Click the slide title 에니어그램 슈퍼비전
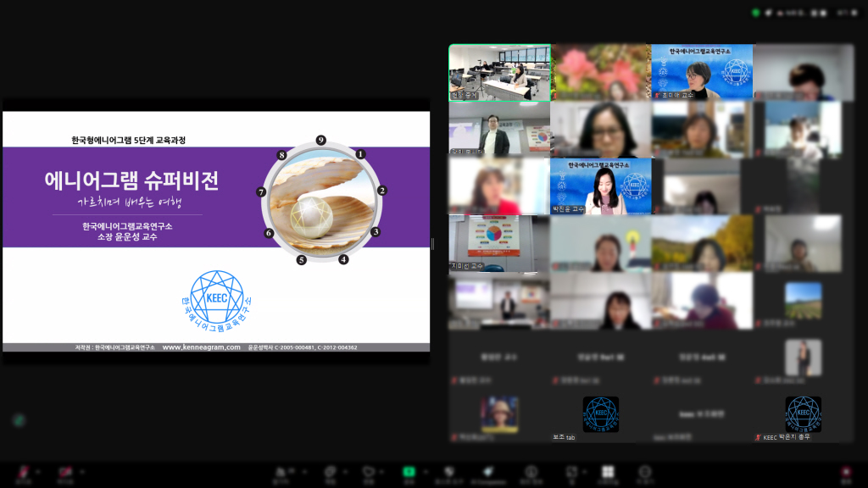 pyautogui.click(x=131, y=180)
